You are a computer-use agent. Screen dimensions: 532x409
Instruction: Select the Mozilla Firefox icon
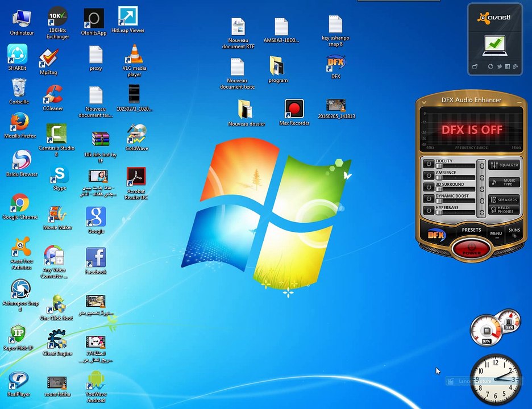pos(20,126)
